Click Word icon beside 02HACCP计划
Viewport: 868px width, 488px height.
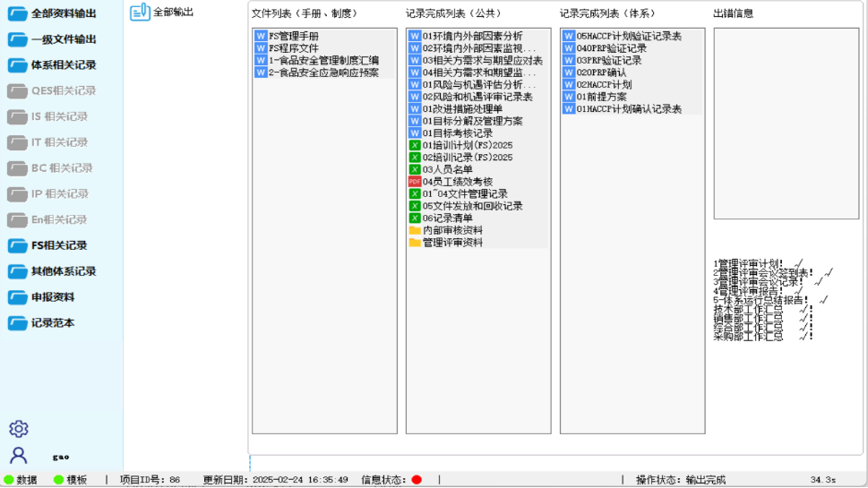coord(569,85)
